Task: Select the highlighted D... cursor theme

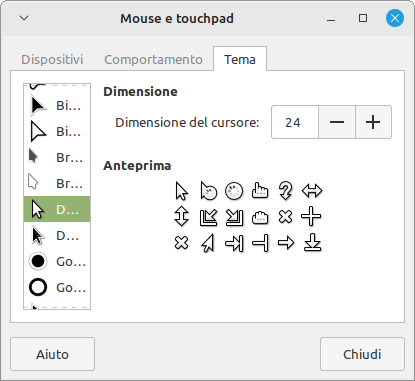Action: (x=57, y=209)
